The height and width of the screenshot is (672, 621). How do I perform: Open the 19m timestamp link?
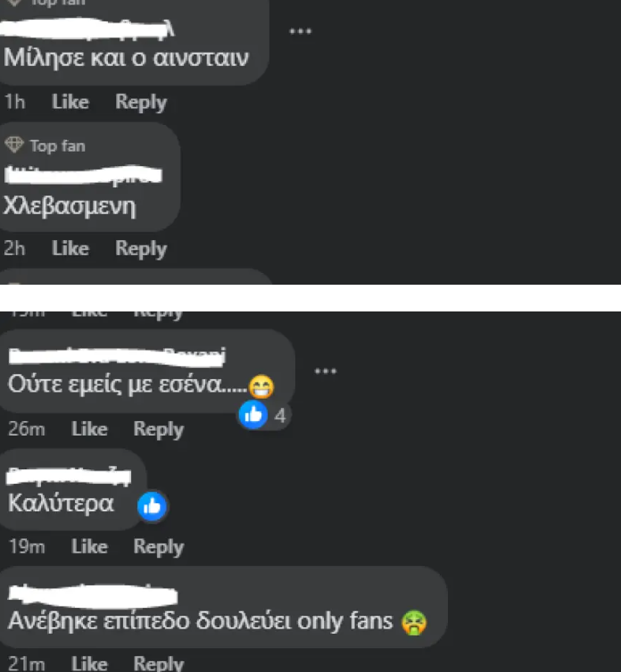point(27,547)
